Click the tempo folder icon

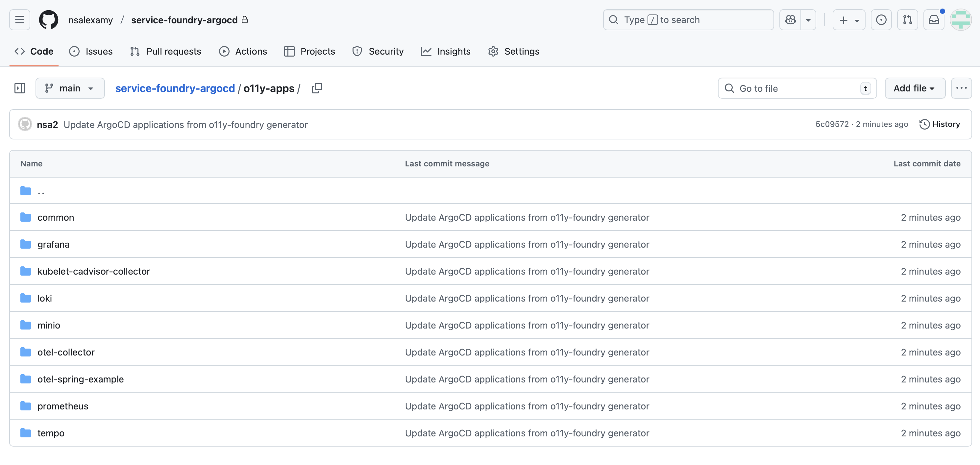point(26,433)
